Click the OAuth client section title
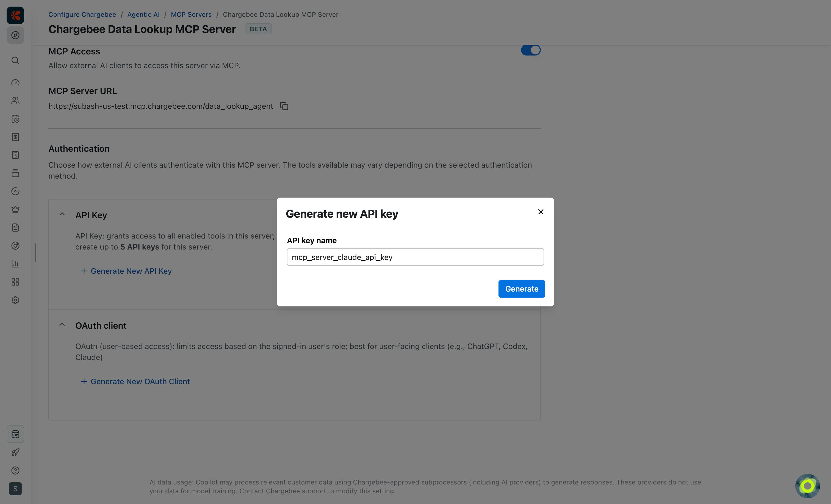 click(101, 326)
